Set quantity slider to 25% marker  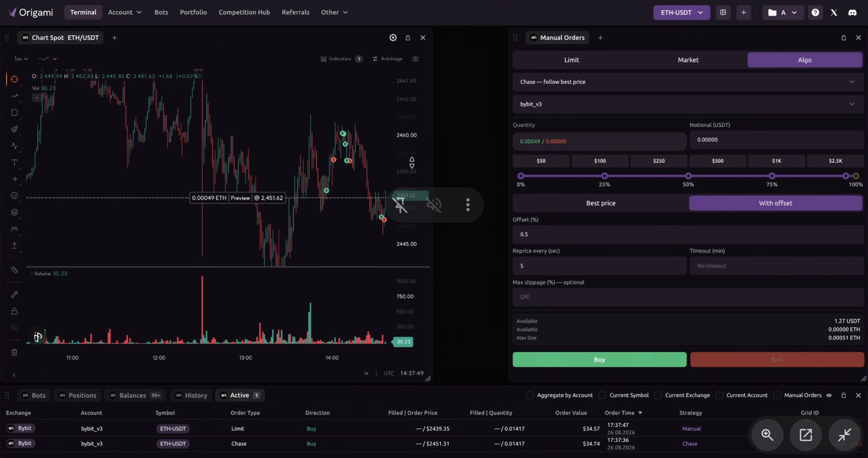click(605, 176)
